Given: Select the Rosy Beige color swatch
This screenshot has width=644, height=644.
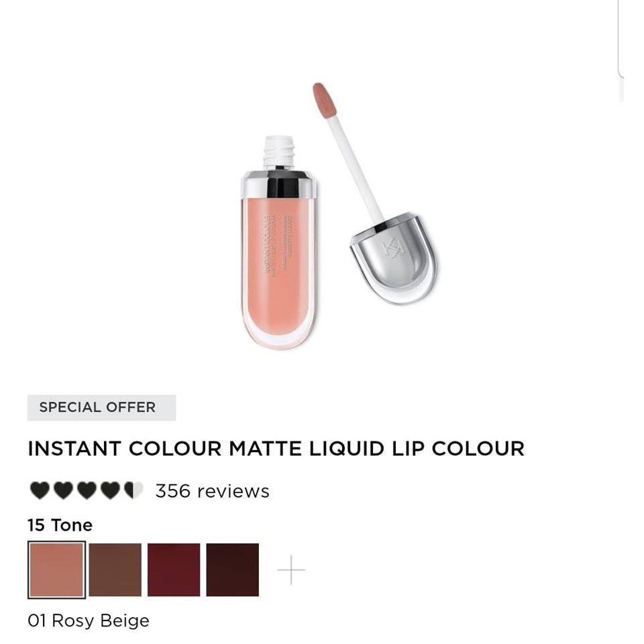Looking at the screenshot, I should pos(56,570).
